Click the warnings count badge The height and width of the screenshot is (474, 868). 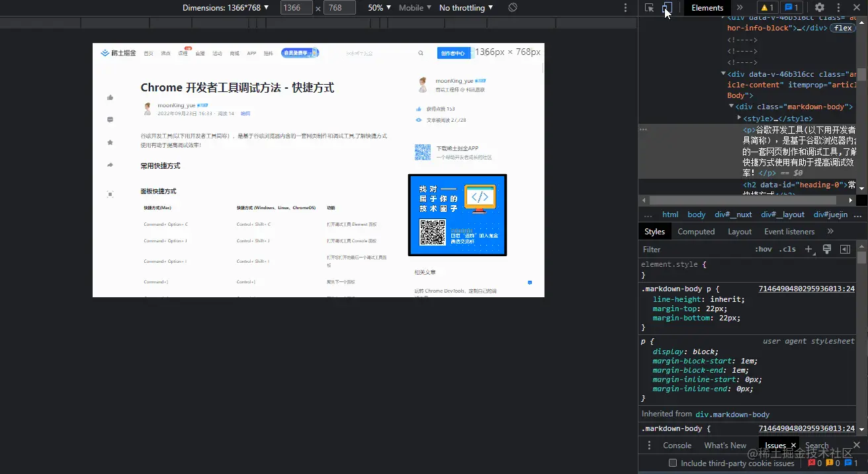click(767, 8)
